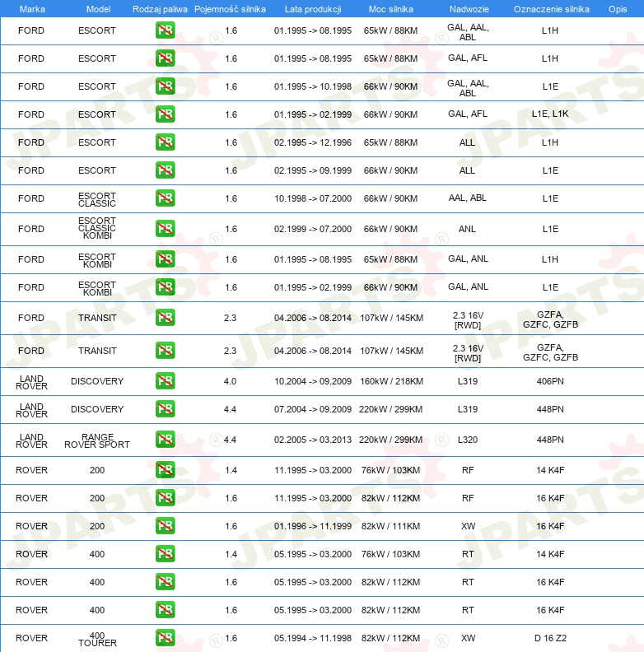The image size is (644, 652).
Task: Select the '05.1994 -> 11.1998' production years cell
Action: tap(313, 638)
